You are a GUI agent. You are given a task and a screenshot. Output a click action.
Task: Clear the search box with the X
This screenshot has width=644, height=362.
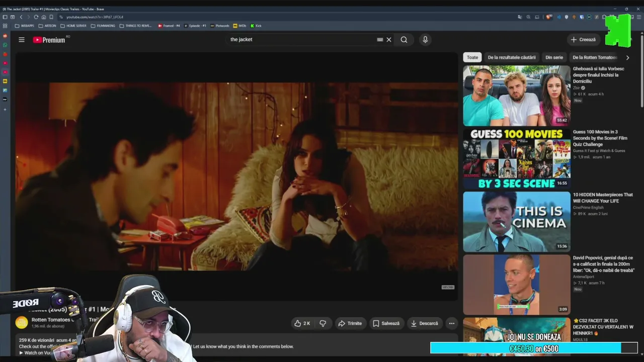[x=389, y=40]
